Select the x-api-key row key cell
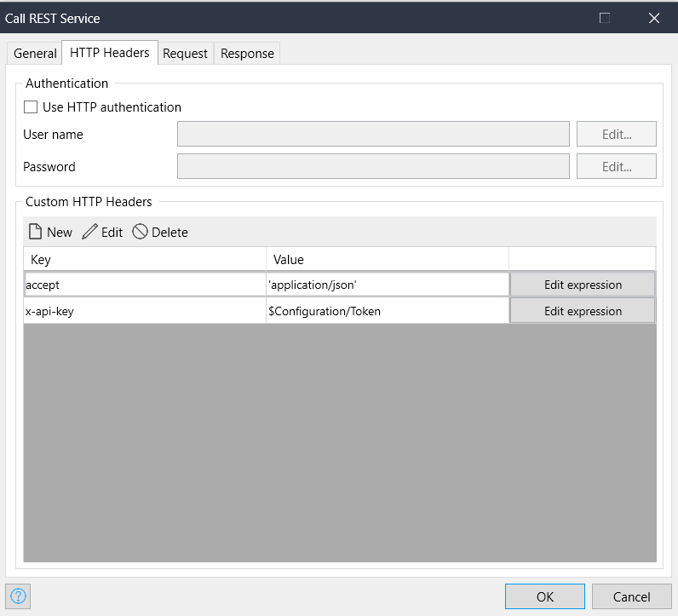Screen dimensions: 678x616 point(144,311)
